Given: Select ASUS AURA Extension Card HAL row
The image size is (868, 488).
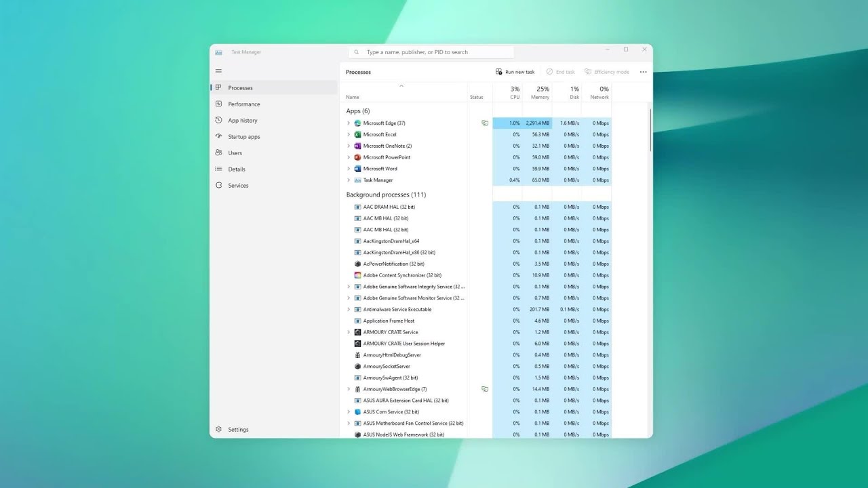Looking at the screenshot, I should pyautogui.click(x=477, y=401).
